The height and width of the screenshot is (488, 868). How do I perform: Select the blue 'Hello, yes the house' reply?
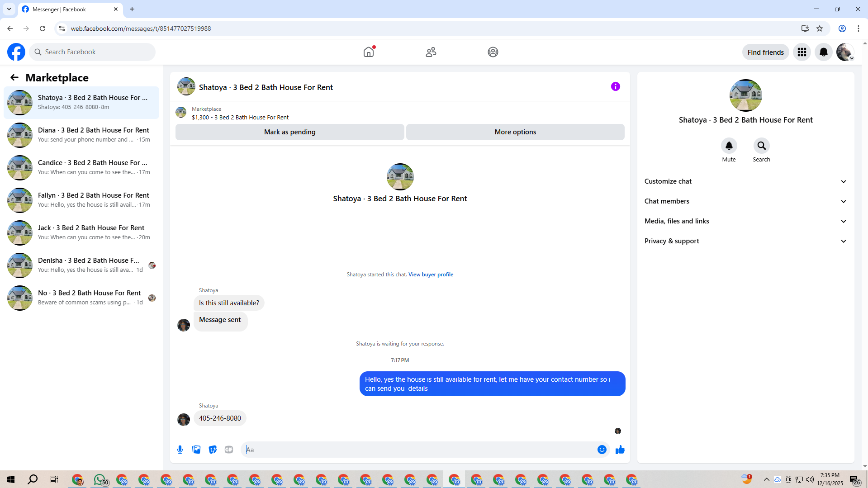click(492, 384)
